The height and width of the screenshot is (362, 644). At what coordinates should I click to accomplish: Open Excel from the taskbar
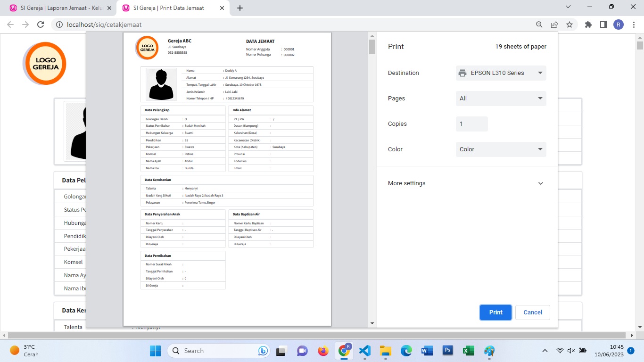coord(468,351)
